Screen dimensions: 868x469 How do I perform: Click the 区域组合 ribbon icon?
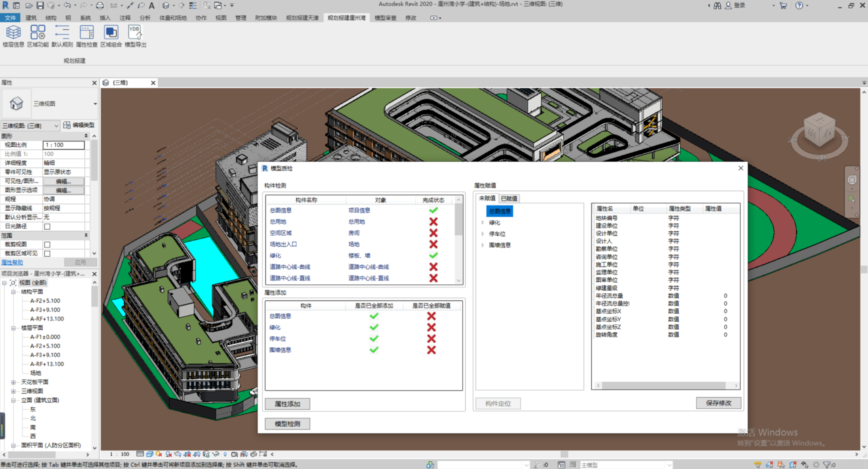(x=111, y=36)
